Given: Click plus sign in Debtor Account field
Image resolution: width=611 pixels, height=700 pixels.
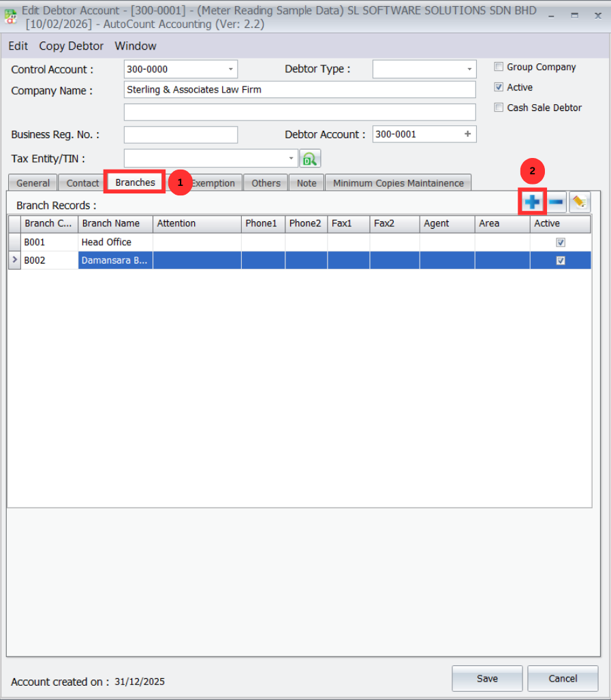Looking at the screenshot, I should click(x=467, y=134).
